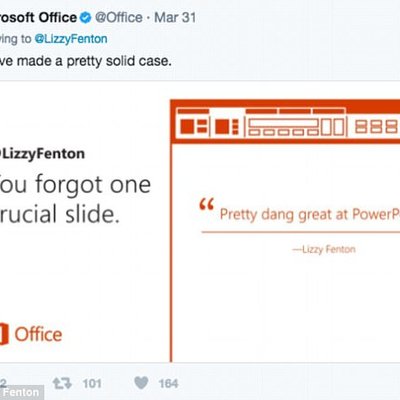Open the attached tweet image at 'You forgot one'
Screen dimensions: 400x400
[x=75, y=184]
